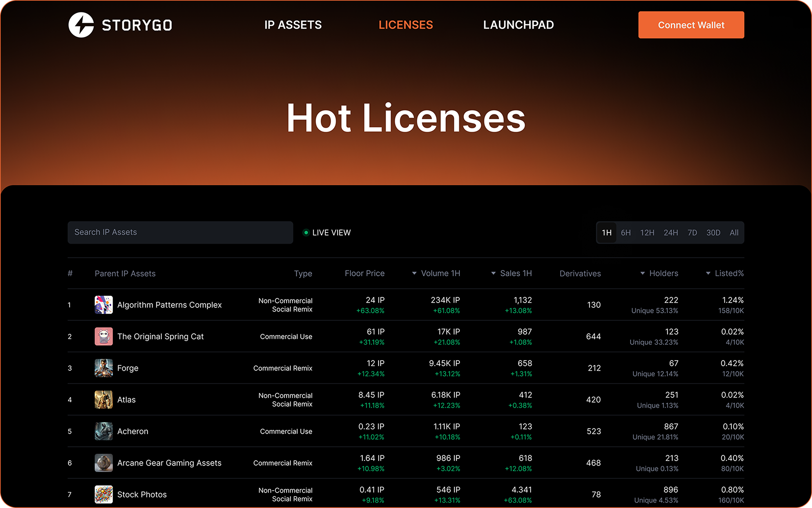Sort by Sales 1H column arrow
The height and width of the screenshot is (508, 812).
pos(493,273)
